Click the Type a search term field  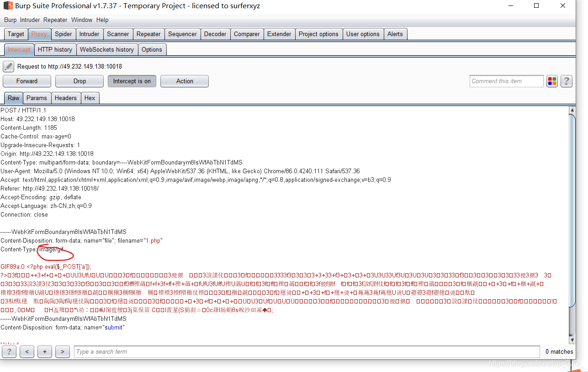tap(307, 351)
